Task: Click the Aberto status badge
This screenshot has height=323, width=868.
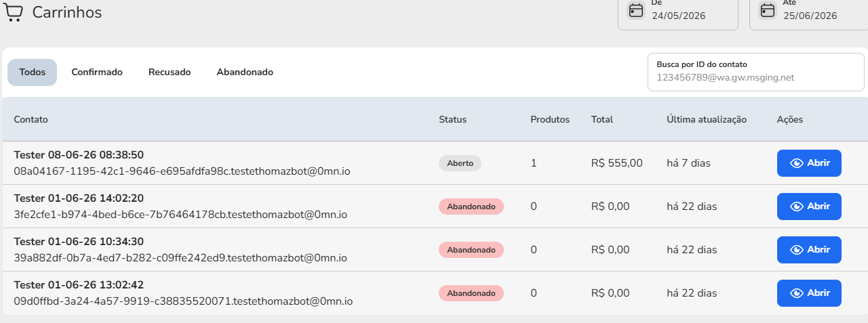Action: pyautogui.click(x=460, y=163)
